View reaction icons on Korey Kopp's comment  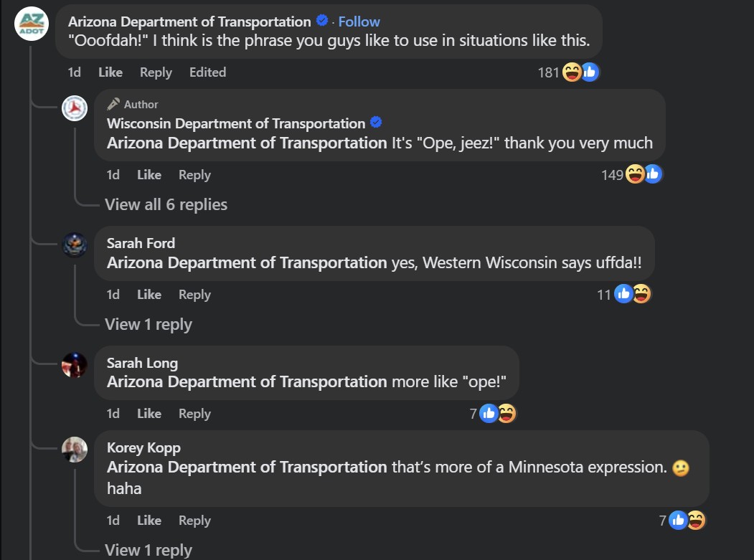point(687,520)
